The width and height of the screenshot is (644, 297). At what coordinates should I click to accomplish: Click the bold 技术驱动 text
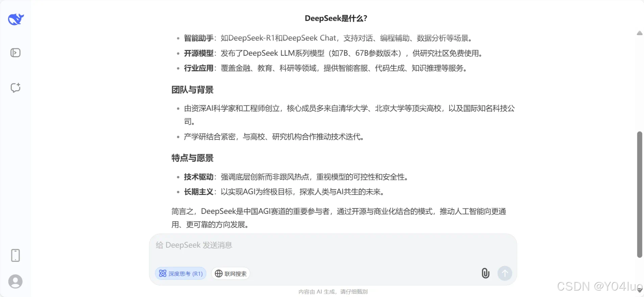click(x=199, y=177)
